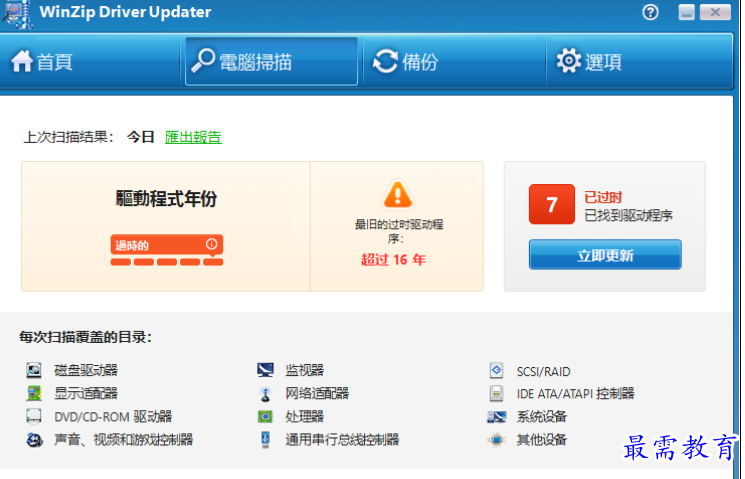745x479 pixels.
Task: Click the SCSI/RAID label
Action: point(544,371)
